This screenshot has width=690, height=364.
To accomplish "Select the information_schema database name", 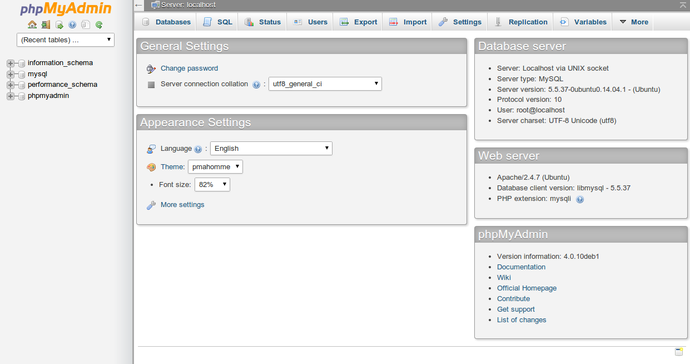I will click(60, 63).
